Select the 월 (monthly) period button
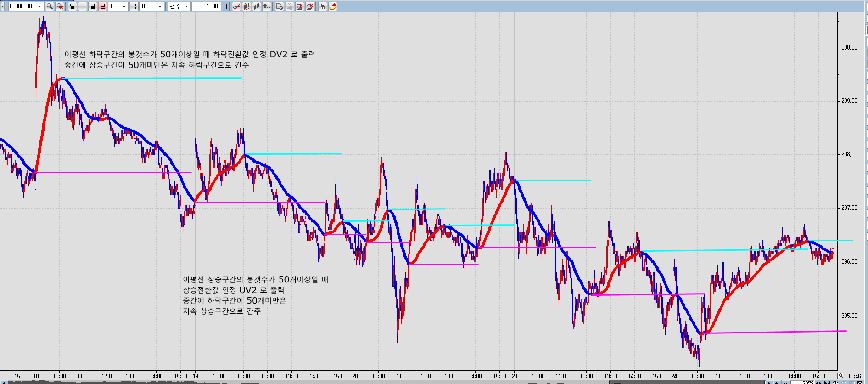The height and width of the screenshot is (384, 868). (93, 6)
